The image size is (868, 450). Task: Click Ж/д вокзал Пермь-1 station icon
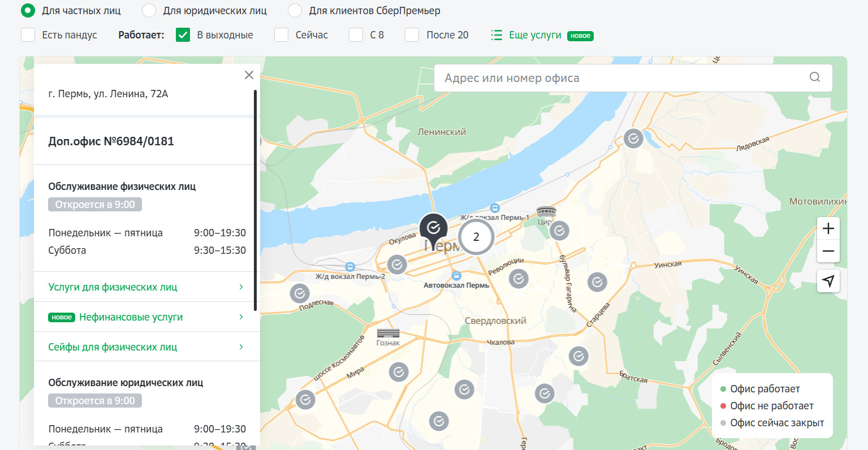tap(495, 208)
